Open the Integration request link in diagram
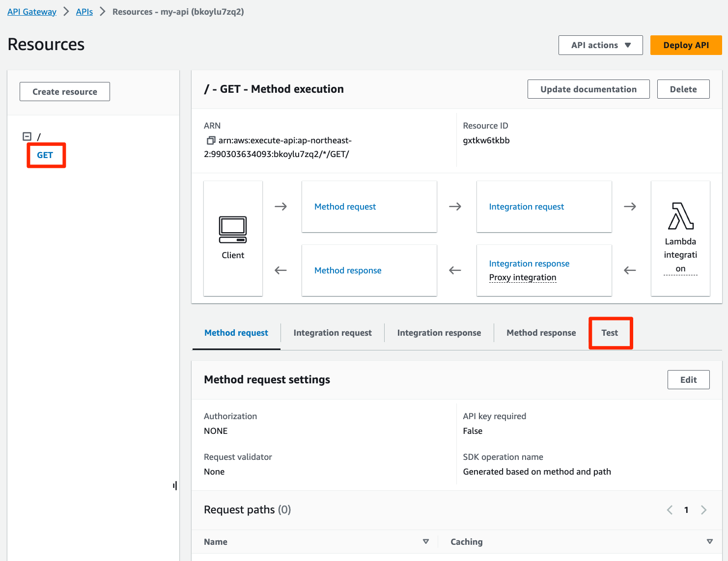This screenshot has width=728, height=561. pos(526,207)
